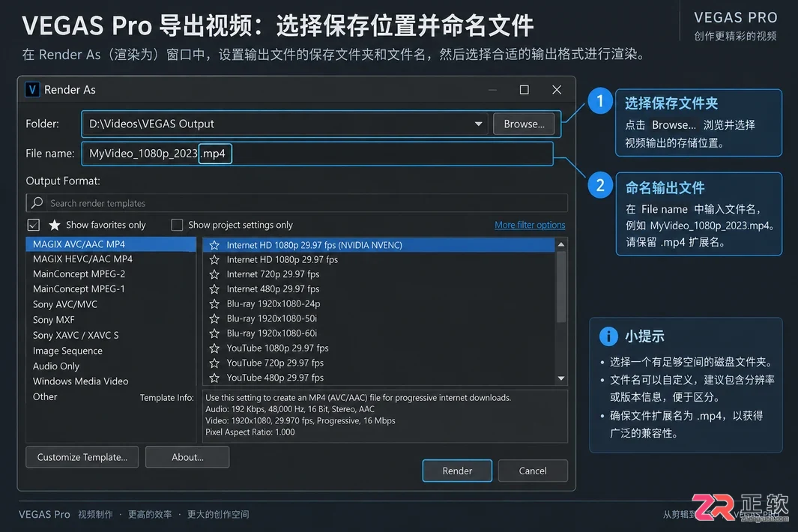798x532 pixels.
Task: Click the VEGAS logo icon in the Render As title bar
Action: 32,90
